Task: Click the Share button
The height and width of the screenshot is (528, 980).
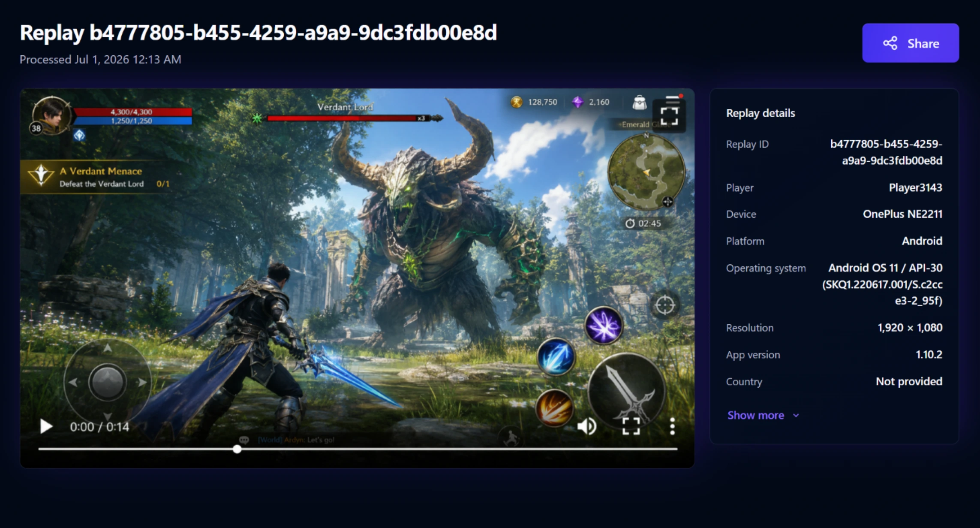Action: pos(910,43)
